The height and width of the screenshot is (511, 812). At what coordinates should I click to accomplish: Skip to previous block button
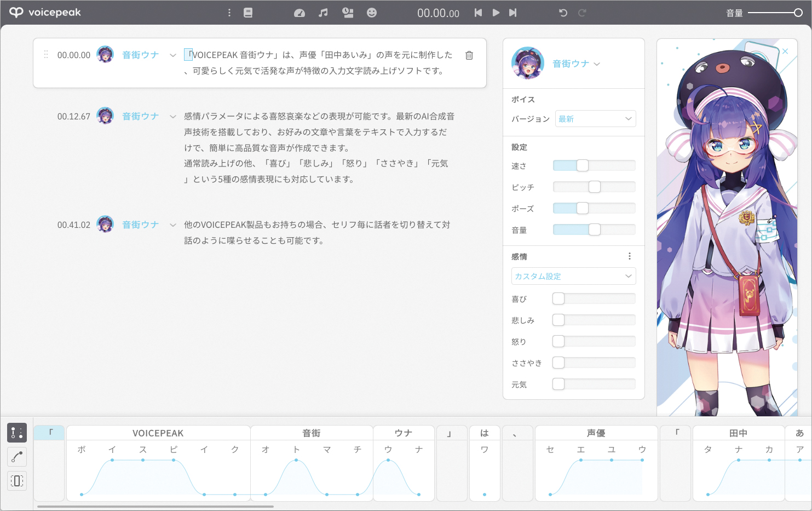tap(478, 13)
